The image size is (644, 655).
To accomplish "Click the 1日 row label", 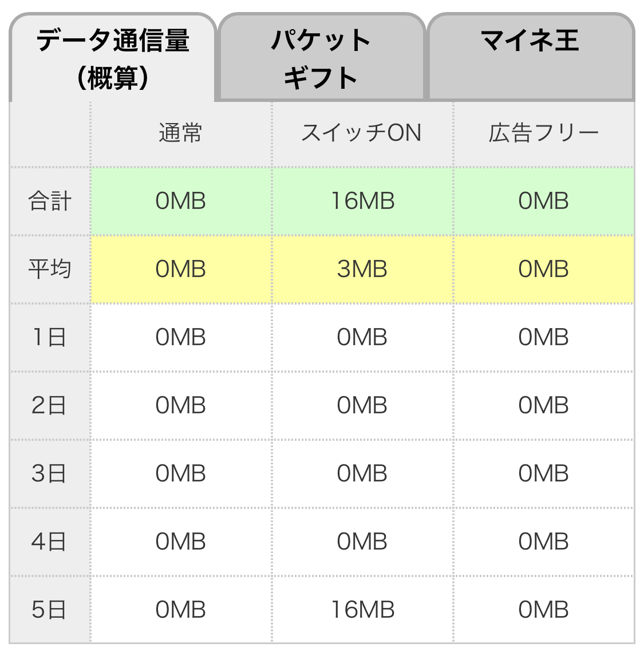I will pyautogui.click(x=50, y=337).
